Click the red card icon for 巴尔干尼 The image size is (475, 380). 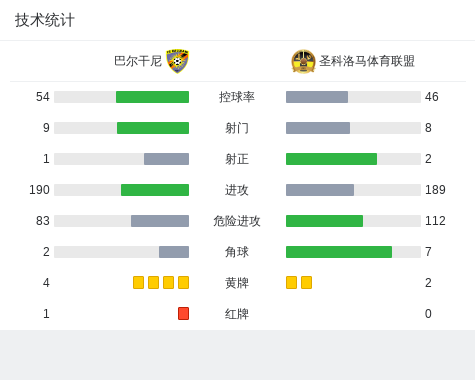click(183, 313)
